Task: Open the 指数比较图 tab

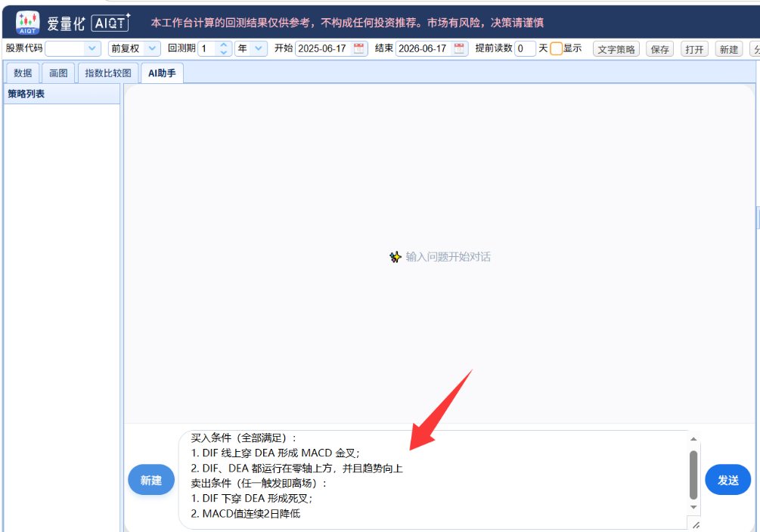Action: click(x=108, y=73)
